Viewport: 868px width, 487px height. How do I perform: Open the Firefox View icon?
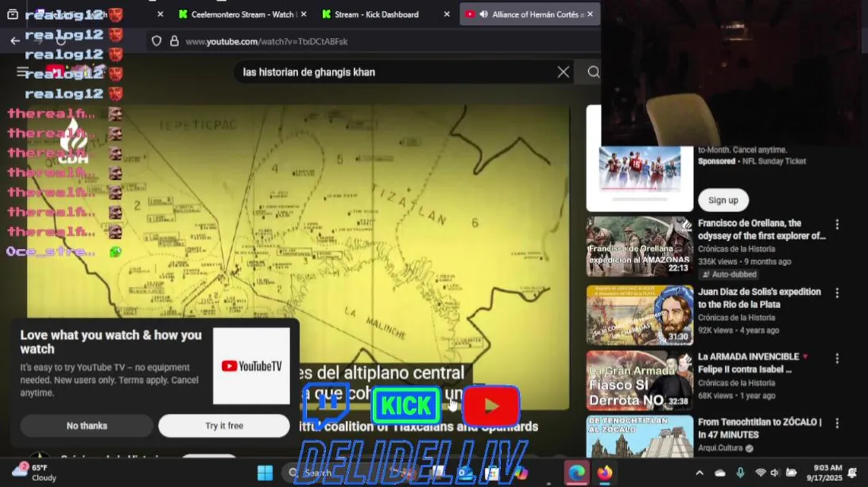coord(12,14)
